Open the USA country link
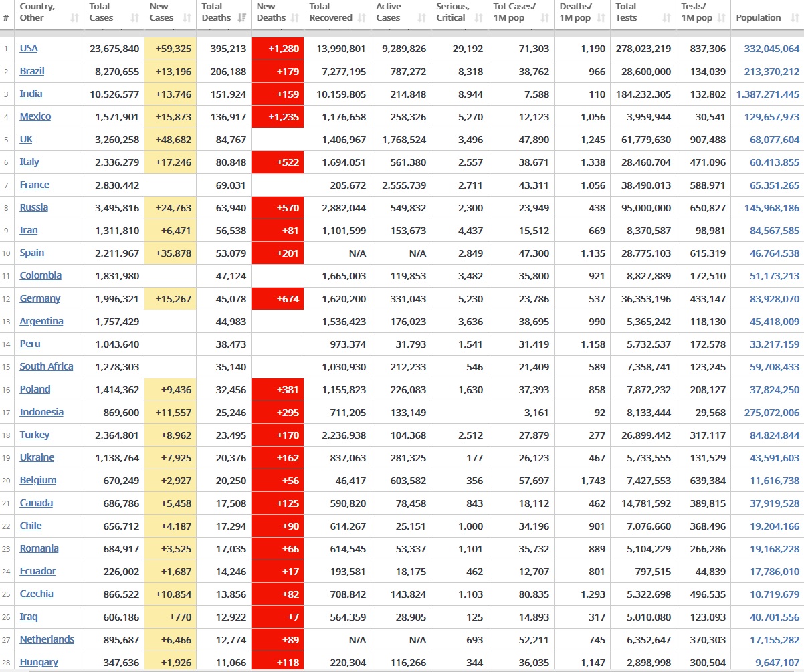The image size is (804, 672). [x=29, y=48]
